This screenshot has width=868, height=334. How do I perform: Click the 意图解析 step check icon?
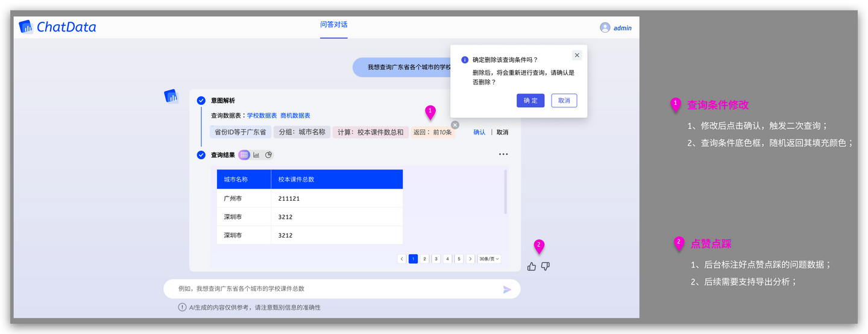click(x=201, y=101)
